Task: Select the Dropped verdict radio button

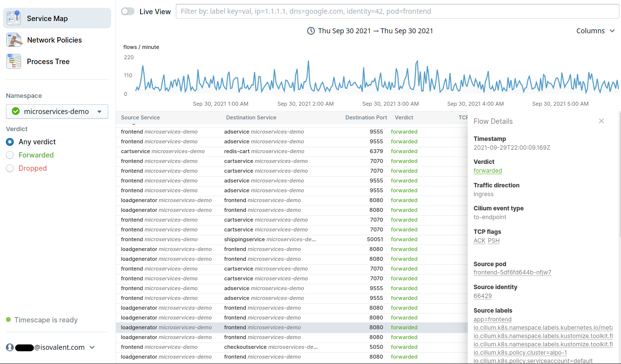Action: tap(10, 168)
